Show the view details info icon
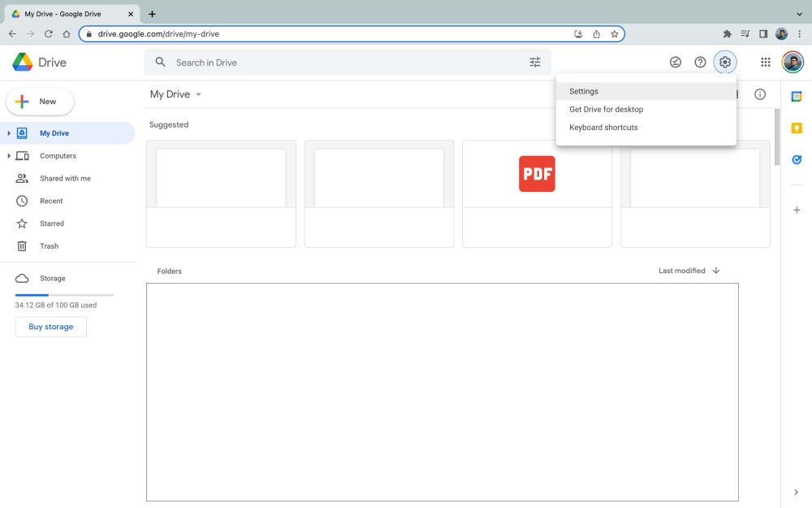812x508 pixels. click(760, 94)
